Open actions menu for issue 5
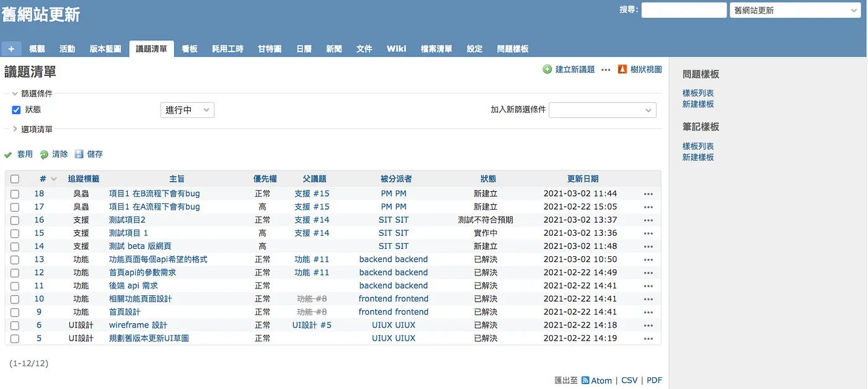 click(x=649, y=339)
